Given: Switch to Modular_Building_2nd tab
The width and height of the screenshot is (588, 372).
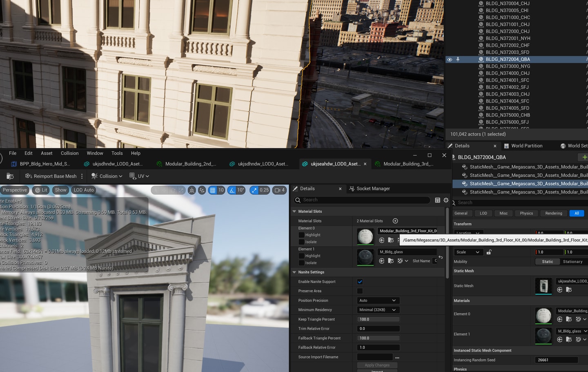Looking at the screenshot, I should 187,164.
